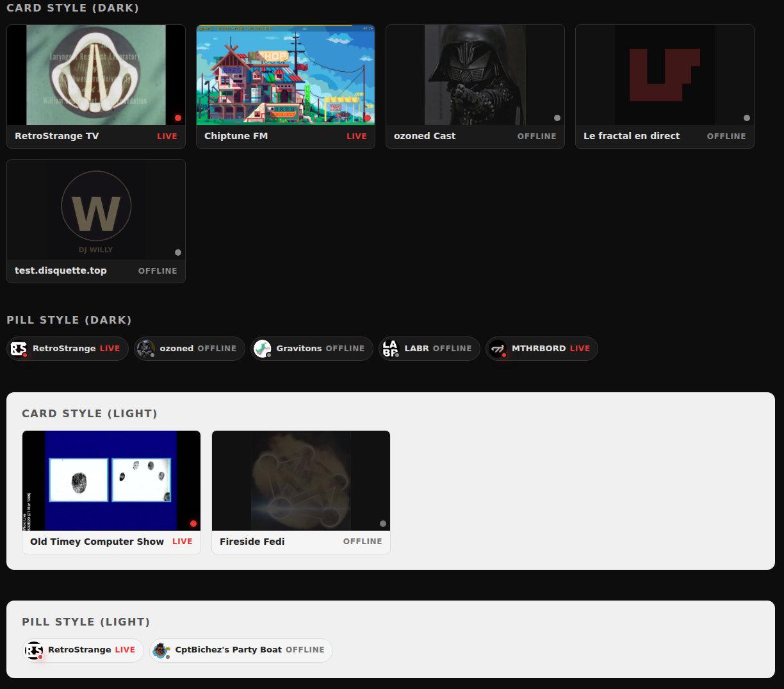The height and width of the screenshot is (689, 784).
Task: Open the DJ Willy test.disquette.top thumbnail
Action: pos(96,210)
